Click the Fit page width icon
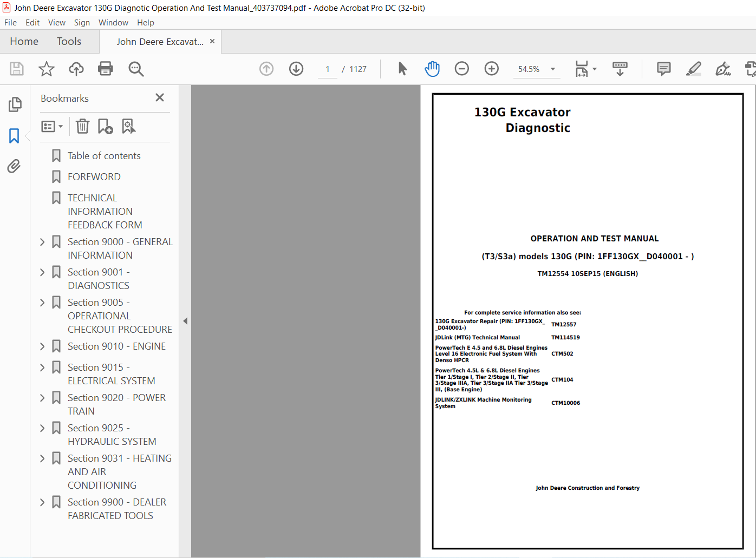 (582, 69)
